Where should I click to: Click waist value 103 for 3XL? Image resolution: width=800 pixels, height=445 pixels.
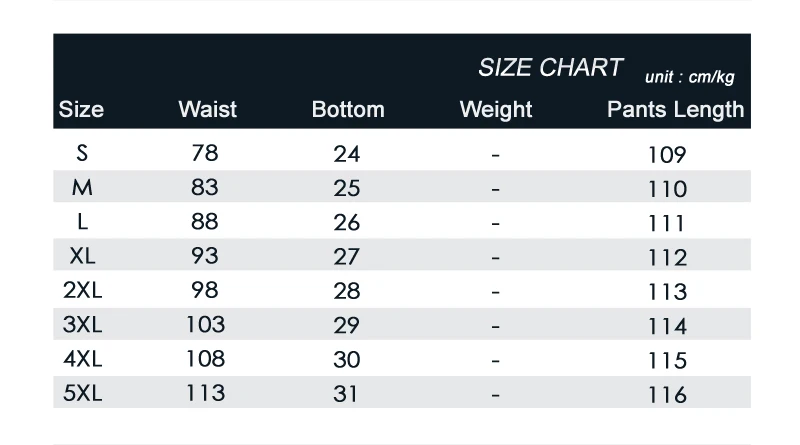pos(205,324)
